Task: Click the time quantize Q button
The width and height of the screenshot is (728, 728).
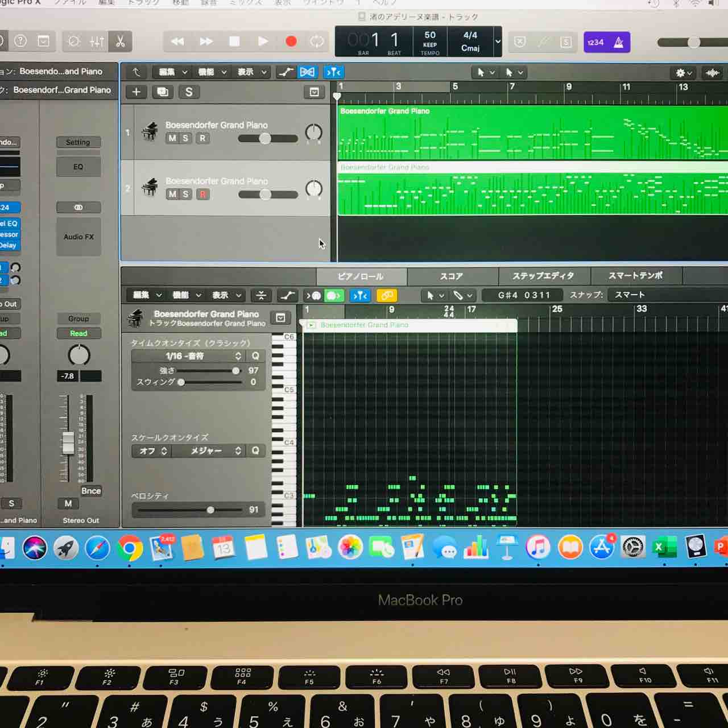Action: [255, 356]
